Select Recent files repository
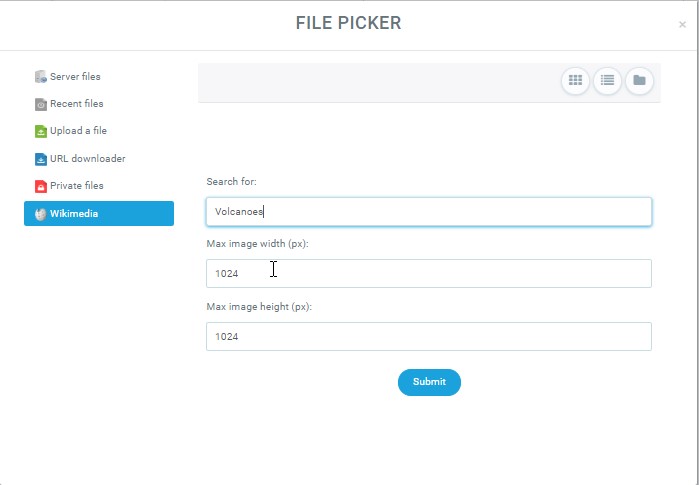 (x=76, y=104)
